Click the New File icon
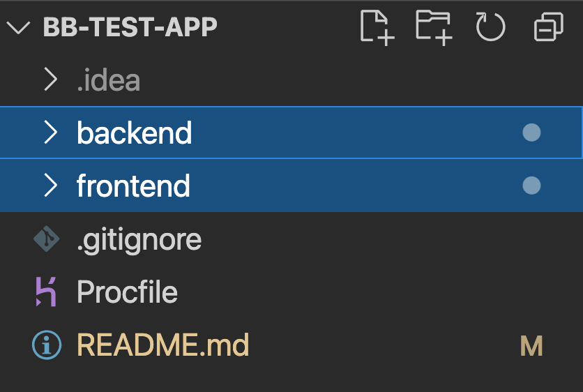Image resolution: width=583 pixels, height=392 pixels. [x=377, y=28]
